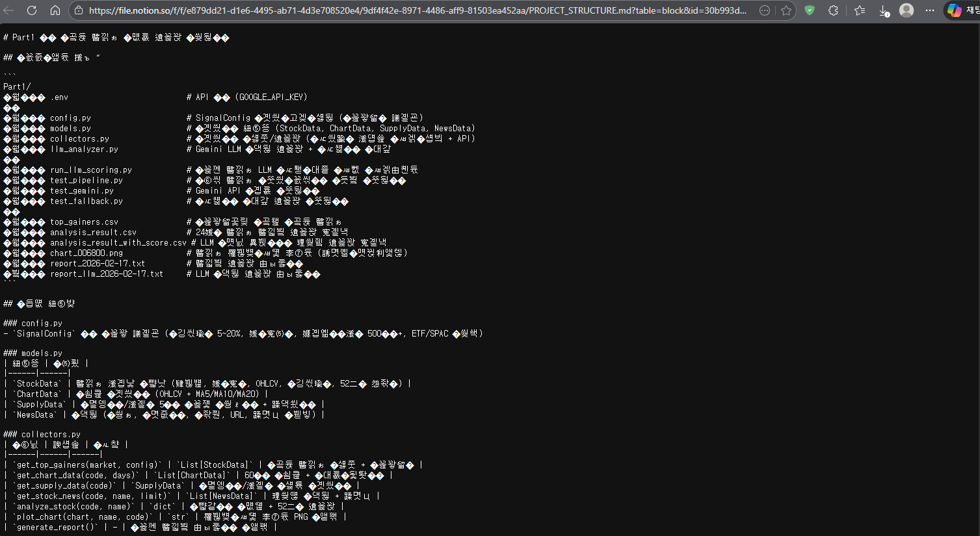The image size is (980, 536).
Task: Select the test_pipeline.py file name
Action: [86, 180]
